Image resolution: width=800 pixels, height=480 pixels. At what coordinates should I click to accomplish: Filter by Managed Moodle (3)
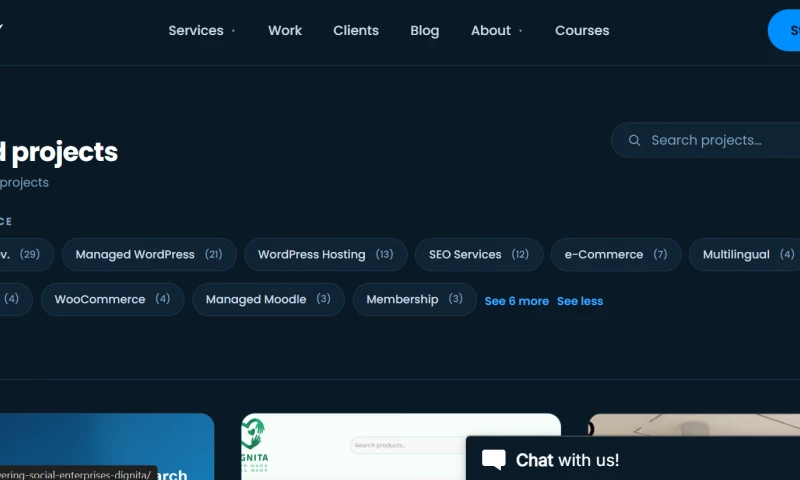point(268,299)
